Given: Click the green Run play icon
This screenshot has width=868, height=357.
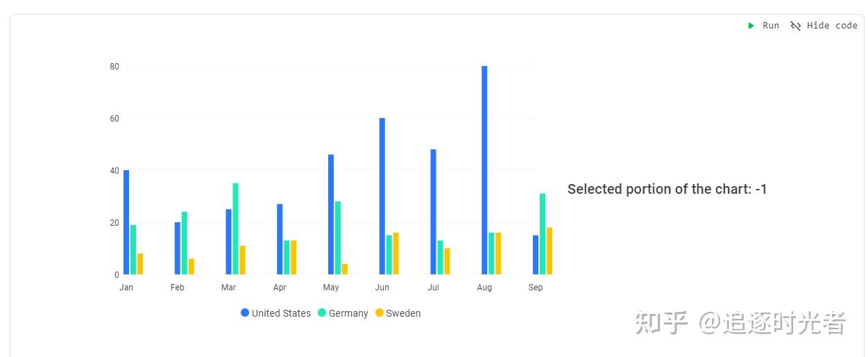Looking at the screenshot, I should (751, 26).
